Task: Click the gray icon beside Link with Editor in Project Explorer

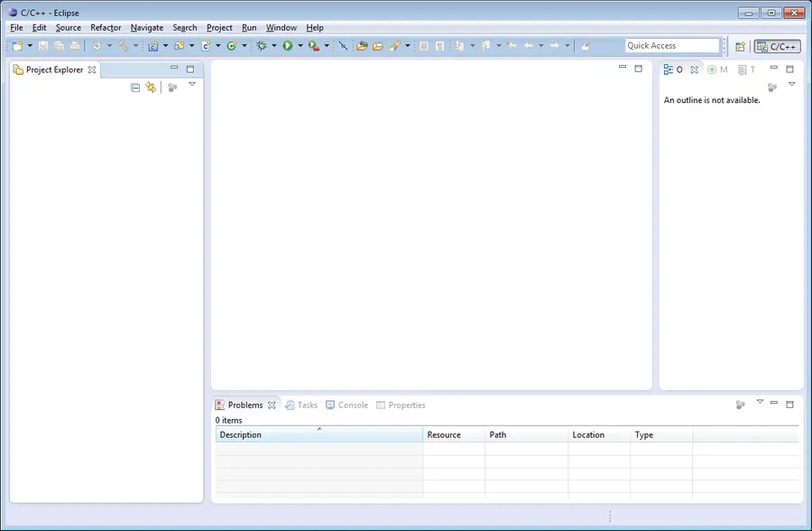Action: [172, 88]
